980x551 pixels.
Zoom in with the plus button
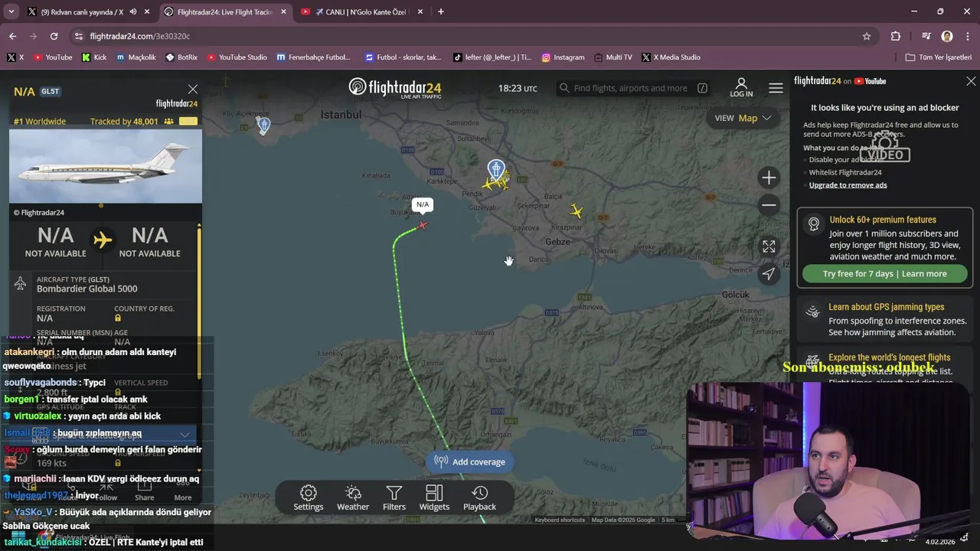coord(769,178)
